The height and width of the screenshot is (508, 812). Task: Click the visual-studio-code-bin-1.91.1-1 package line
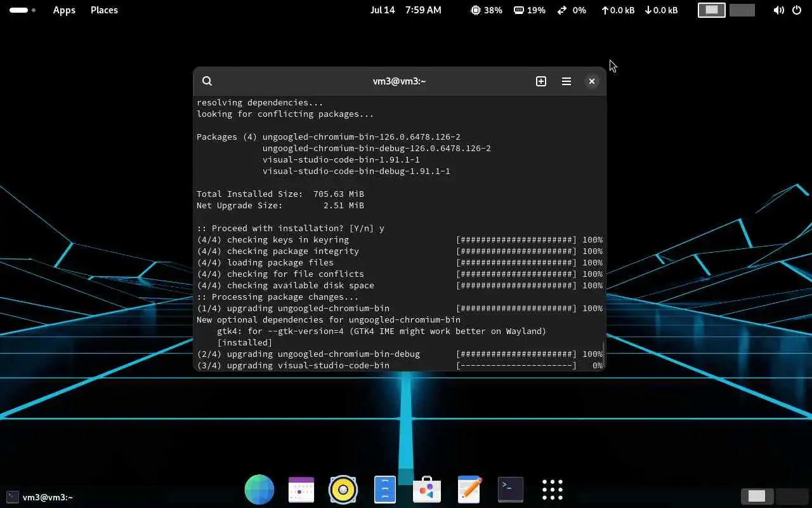341,160
